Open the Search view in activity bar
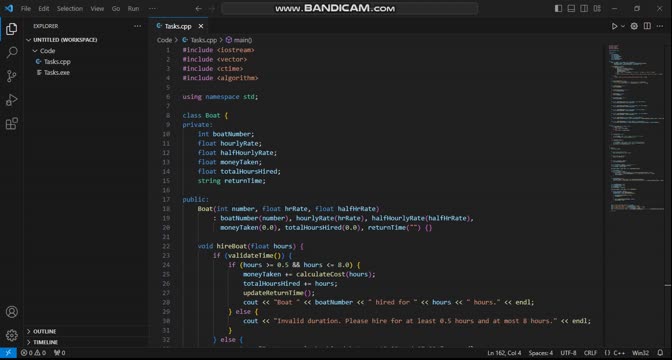Image resolution: width=672 pixels, height=360 pixels. pyautogui.click(x=12, y=53)
